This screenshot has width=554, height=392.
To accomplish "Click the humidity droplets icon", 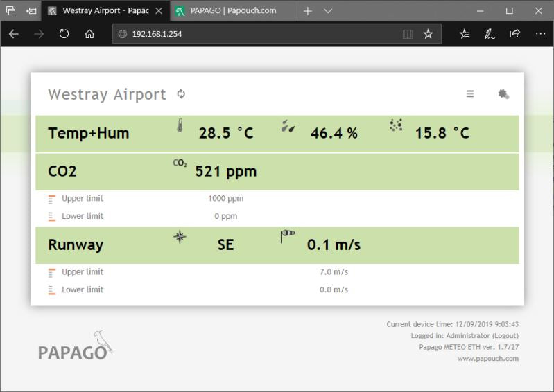I will tap(288, 126).
